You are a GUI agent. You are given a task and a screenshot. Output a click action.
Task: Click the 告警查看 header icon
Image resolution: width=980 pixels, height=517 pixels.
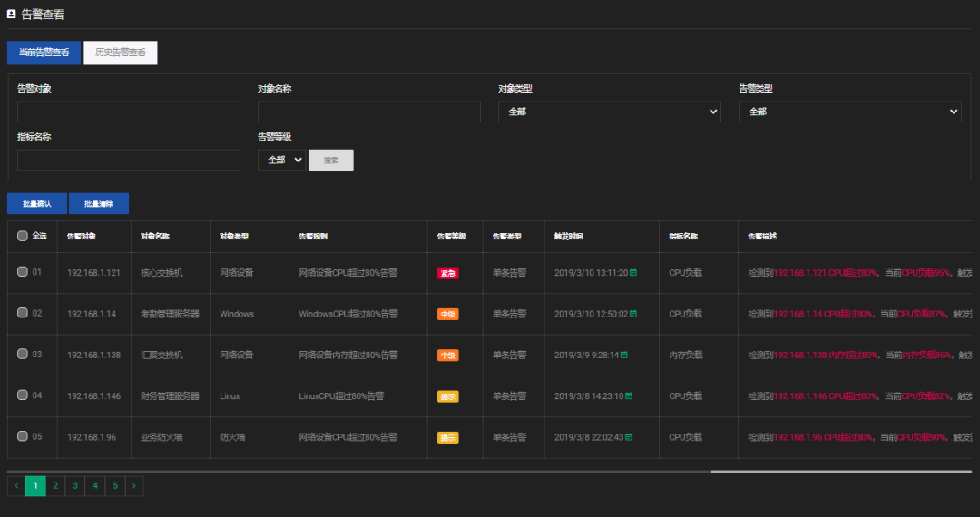coord(11,14)
